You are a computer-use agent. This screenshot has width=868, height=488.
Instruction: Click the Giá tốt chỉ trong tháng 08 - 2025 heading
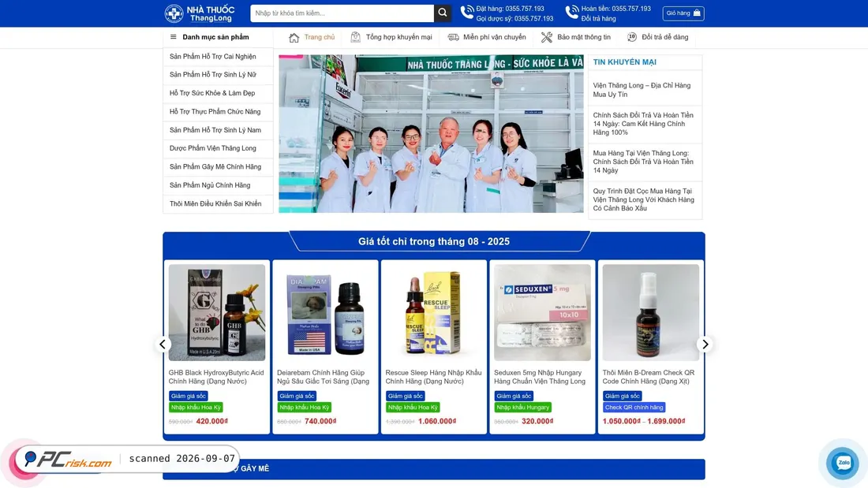(x=434, y=241)
